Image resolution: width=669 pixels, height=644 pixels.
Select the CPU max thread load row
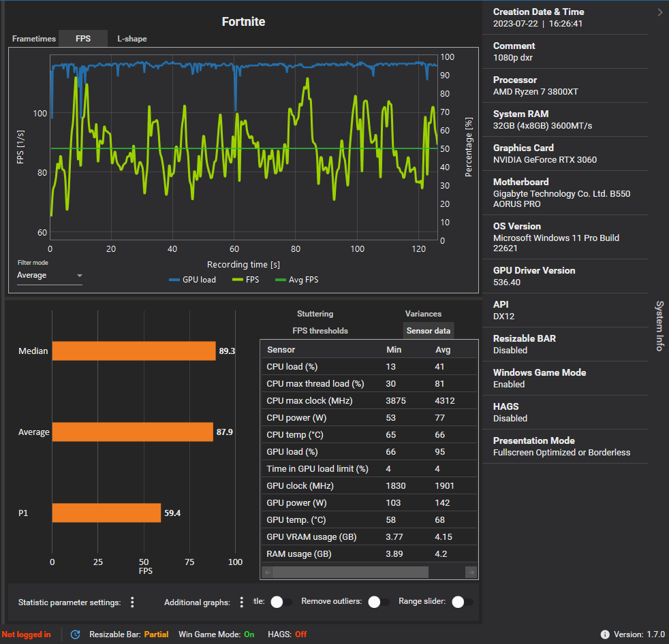click(369, 383)
